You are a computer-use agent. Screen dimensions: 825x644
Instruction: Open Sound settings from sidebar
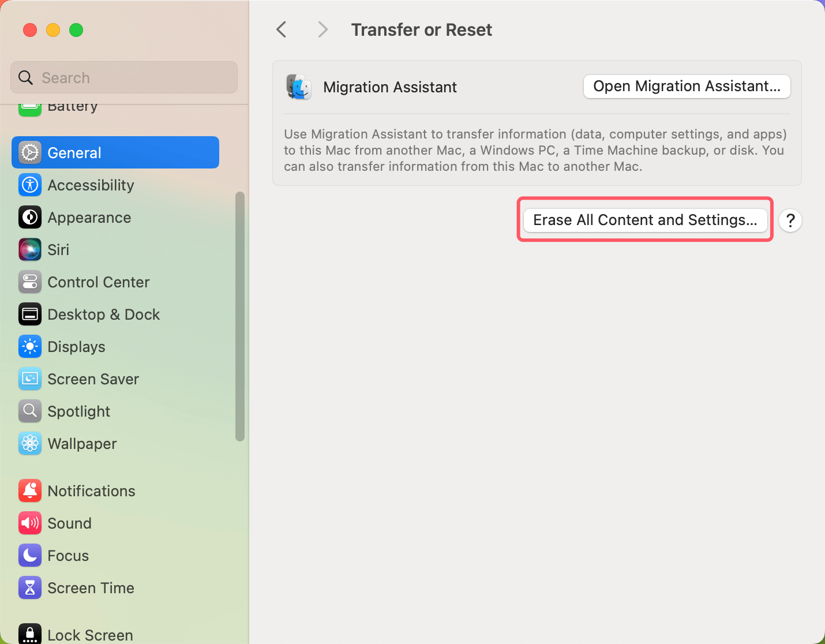pyautogui.click(x=69, y=523)
